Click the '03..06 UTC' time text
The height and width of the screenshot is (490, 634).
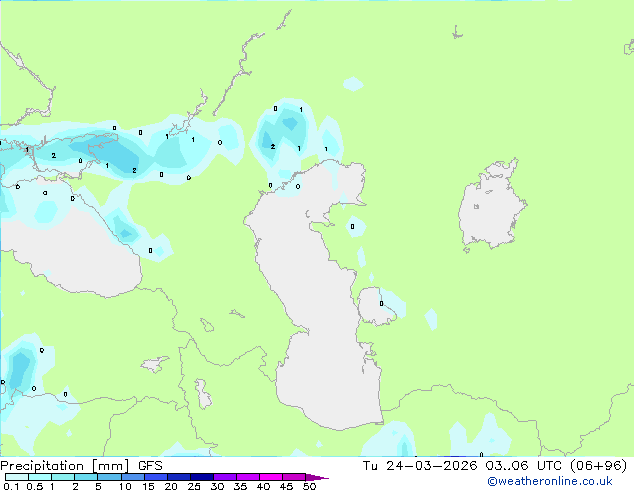524,466
